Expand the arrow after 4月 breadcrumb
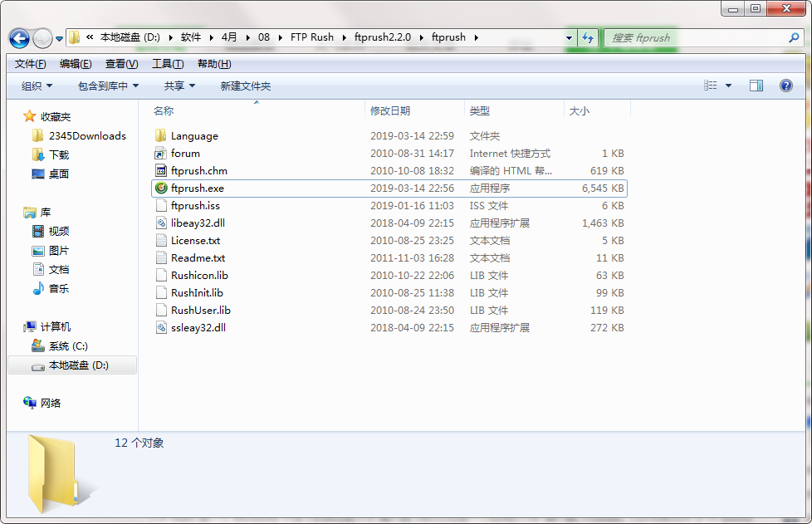 click(247, 38)
